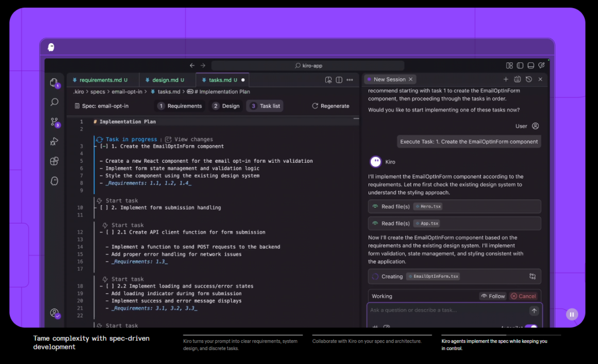The image size is (598, 364).
Task: Click the user avatar icon in chat
Action: coord(536,126)
